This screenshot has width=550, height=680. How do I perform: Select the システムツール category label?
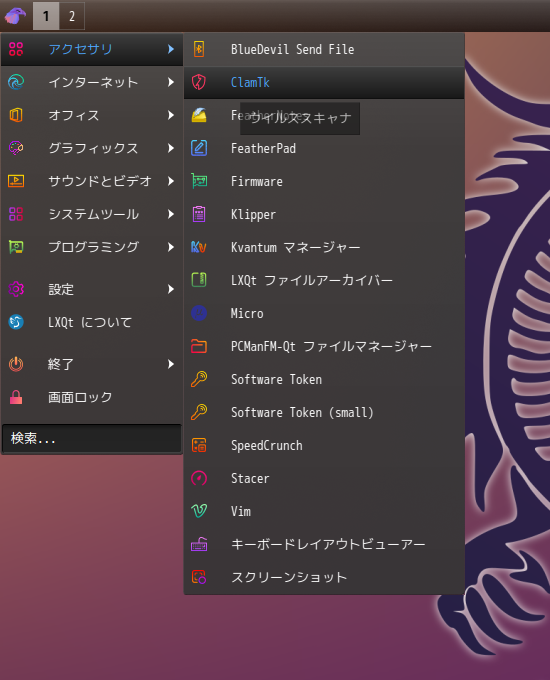94,214
